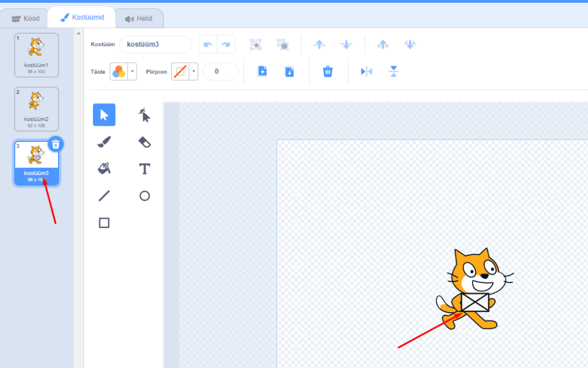Click the Paste icon
The image size is (588, 368).
[289, 71]
